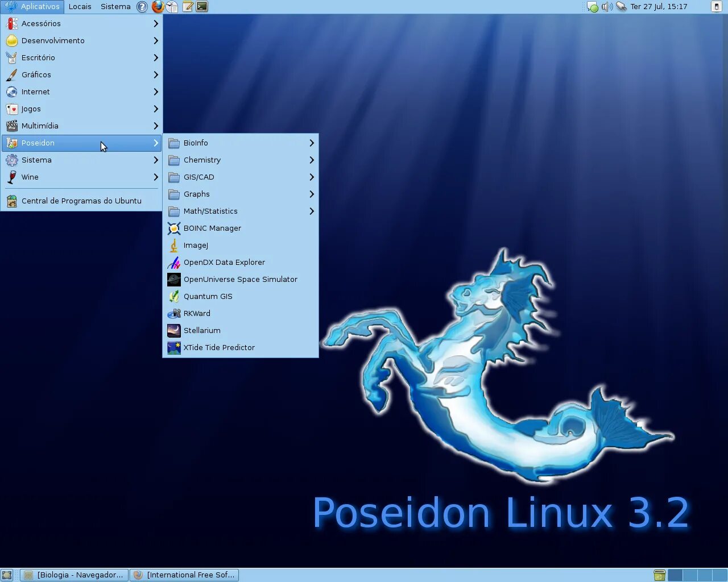
Task: Switch to the Biologia - Navegador taskbar window
Action: (x=75, y=575)
